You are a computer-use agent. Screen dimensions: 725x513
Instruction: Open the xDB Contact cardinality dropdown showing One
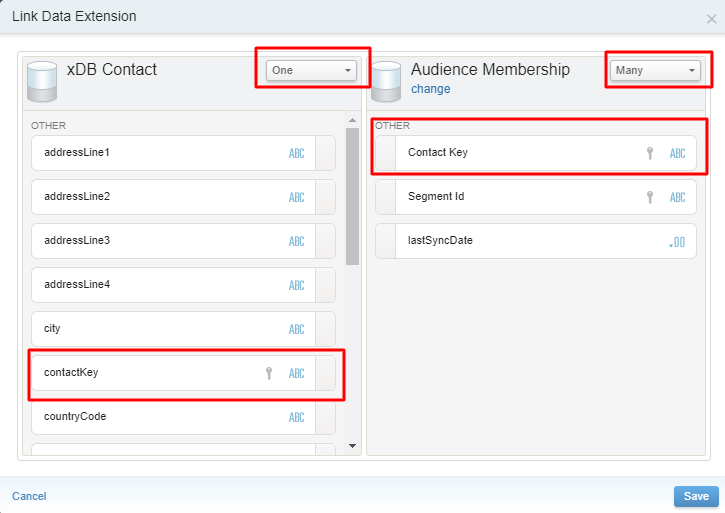tap(311, 70)
